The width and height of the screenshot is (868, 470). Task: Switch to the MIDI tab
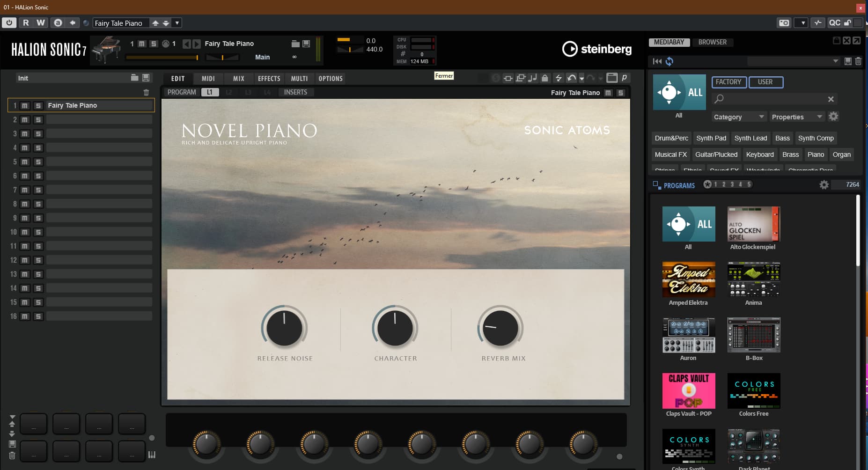click(x=208, y=79)
